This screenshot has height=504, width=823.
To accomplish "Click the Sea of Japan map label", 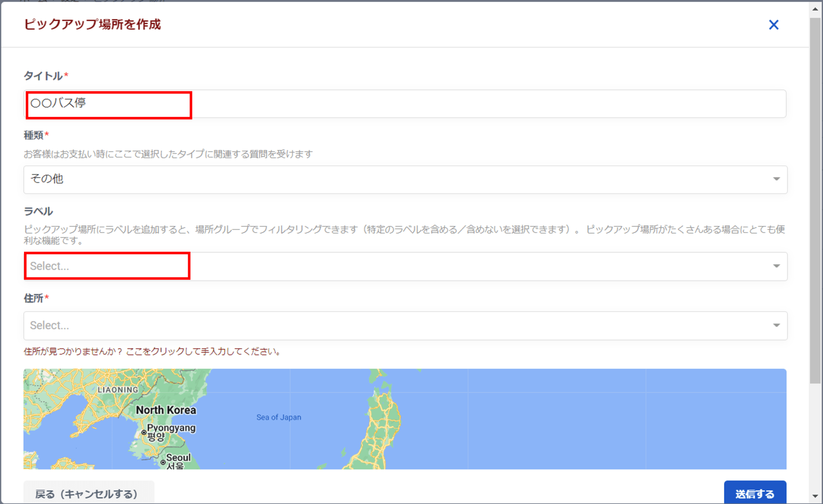I will 279,417.
